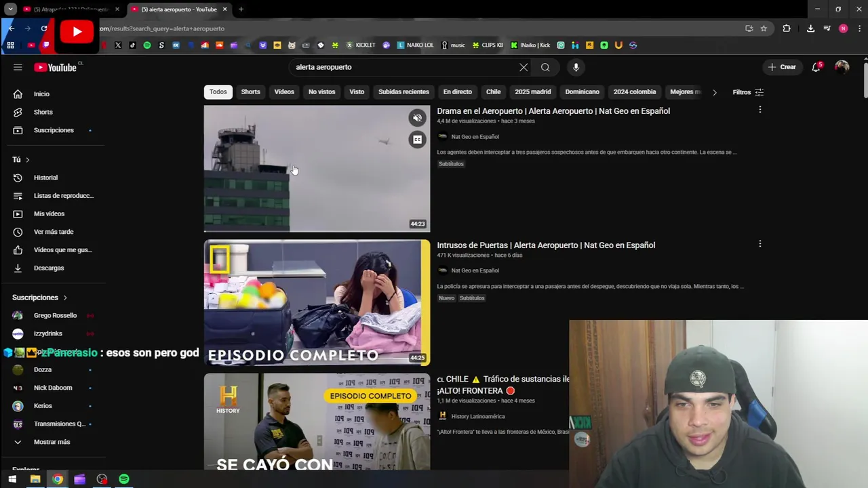Open the CLIPS KB bookmark
Viewport: 868px width, 488px height.
(x=488, y=45)
